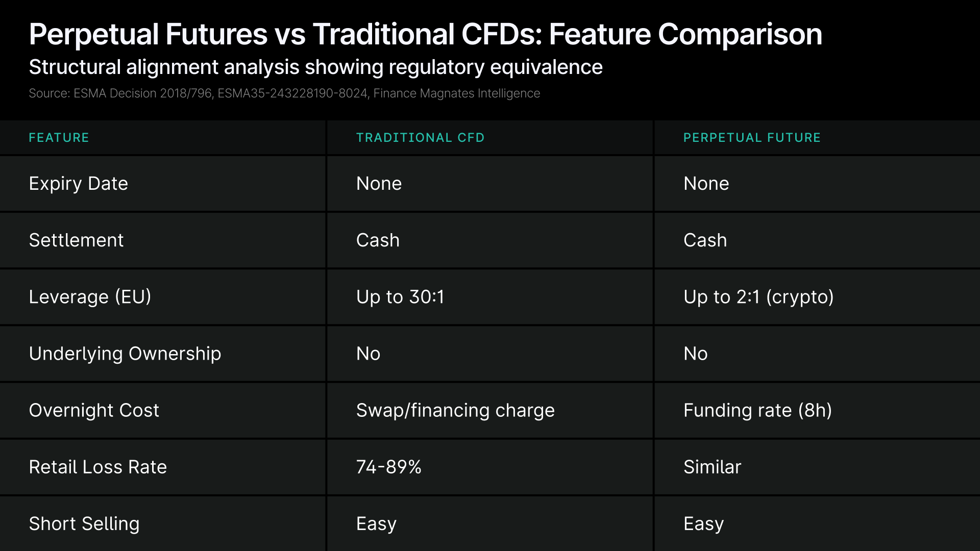Click the Settlement row label
Image resolution: width=980 pixels, height=551 pixels.
(76, 240)
